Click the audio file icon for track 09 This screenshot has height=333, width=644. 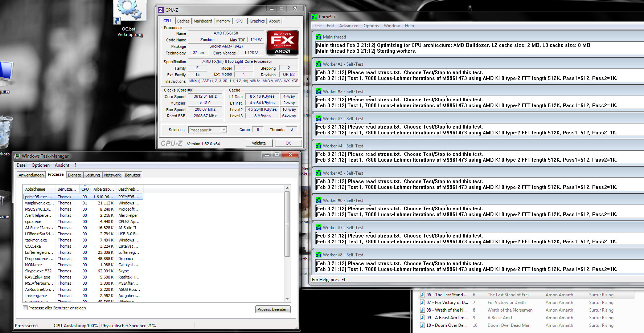[422, 318]
